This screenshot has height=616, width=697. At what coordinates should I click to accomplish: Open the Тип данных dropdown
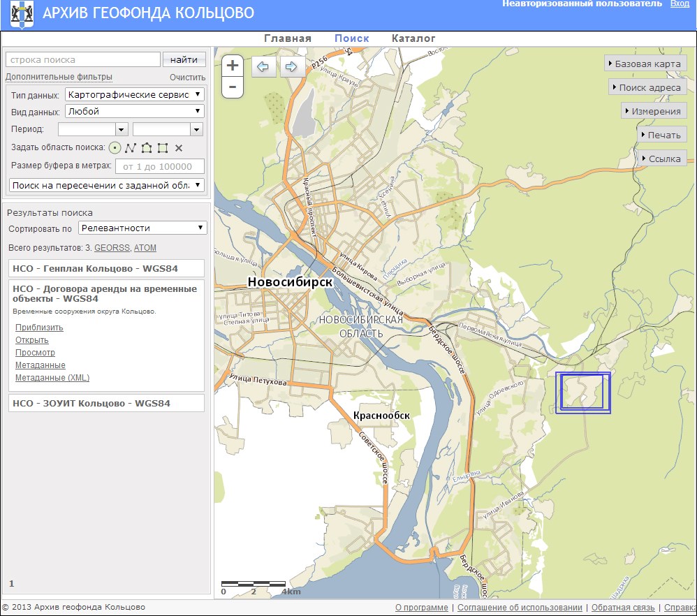tap(134, 94)
